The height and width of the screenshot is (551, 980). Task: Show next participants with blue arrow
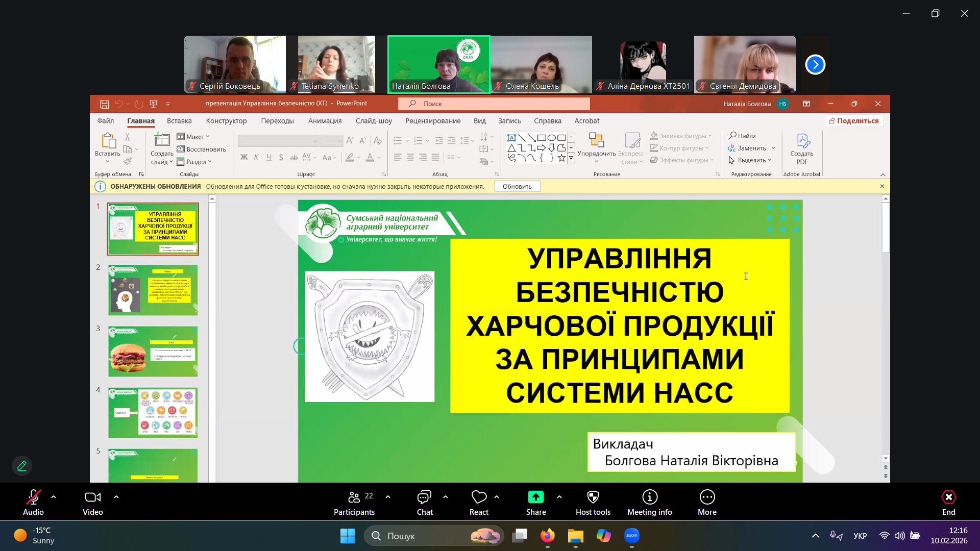click(815, 65)
